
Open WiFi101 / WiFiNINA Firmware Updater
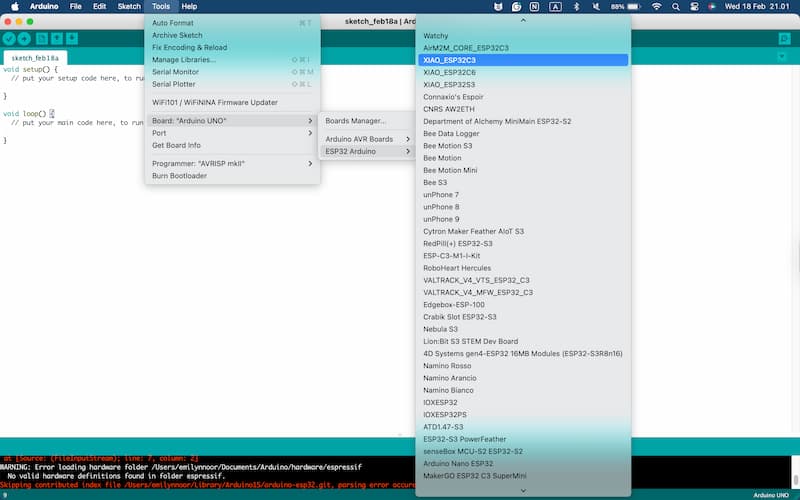point(233,103)
